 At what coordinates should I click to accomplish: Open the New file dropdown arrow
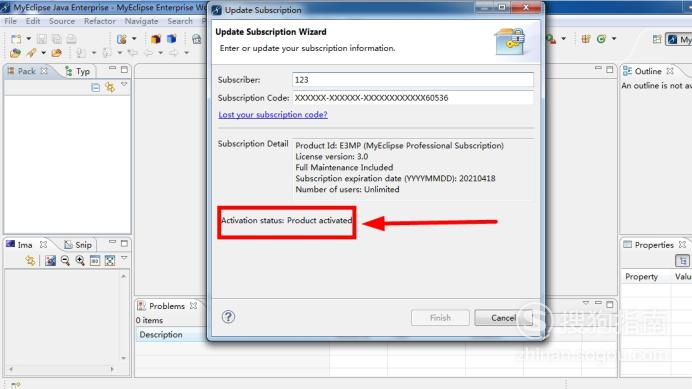point(29,39)
